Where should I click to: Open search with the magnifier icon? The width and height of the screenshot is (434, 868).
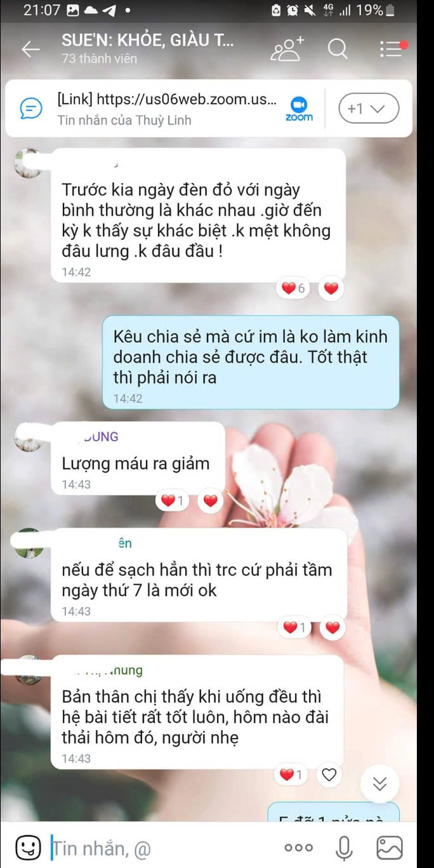click(x=338, y=49)
